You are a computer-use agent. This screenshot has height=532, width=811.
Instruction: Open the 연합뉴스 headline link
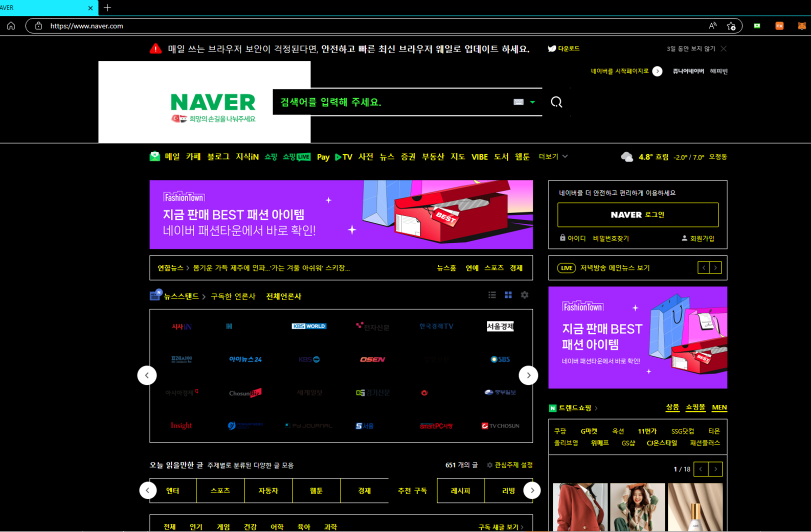click(x=271, y=268)
